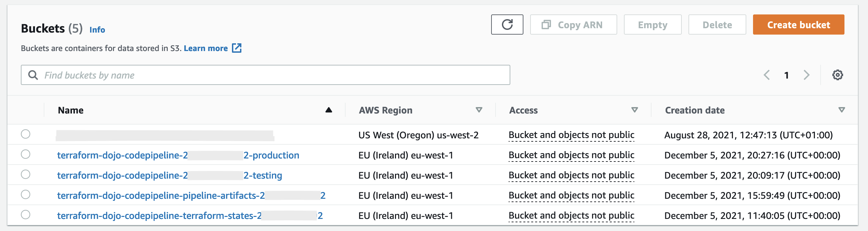This screenshot has width=868, height=231.
Task: Go to previous page with left chevron
Action: coord(766,75)
